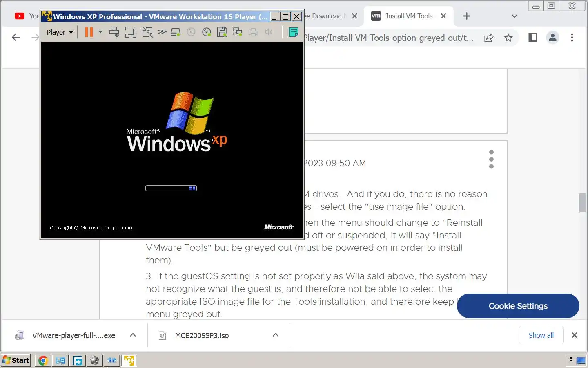
Task: Expand the power options arrow beside pause
Action: pos(100,32)
